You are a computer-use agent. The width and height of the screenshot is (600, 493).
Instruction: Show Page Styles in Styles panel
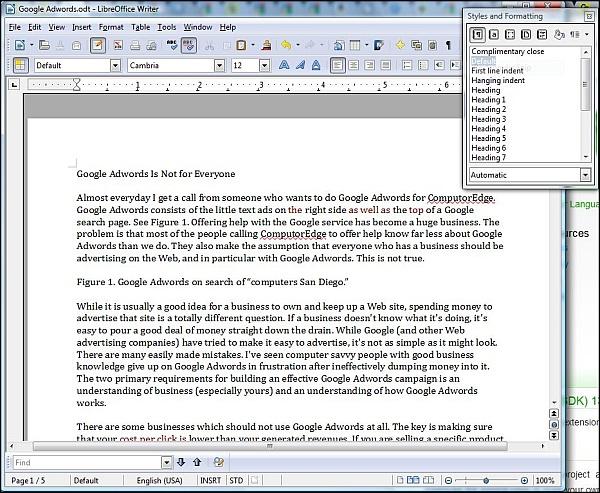coord(526,35)
